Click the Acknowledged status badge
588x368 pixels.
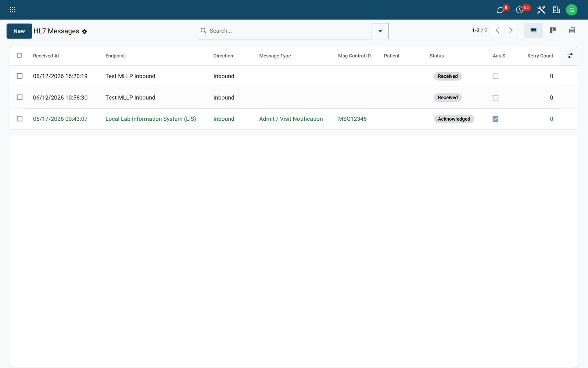coord(454,119)
